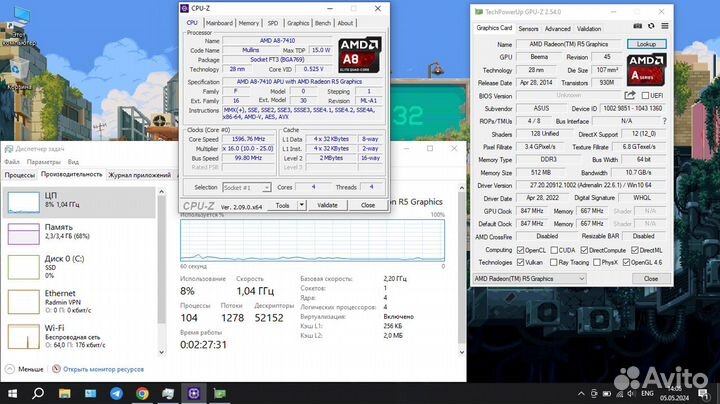Click the Wi-Fi network tray icon

[619, 393]
